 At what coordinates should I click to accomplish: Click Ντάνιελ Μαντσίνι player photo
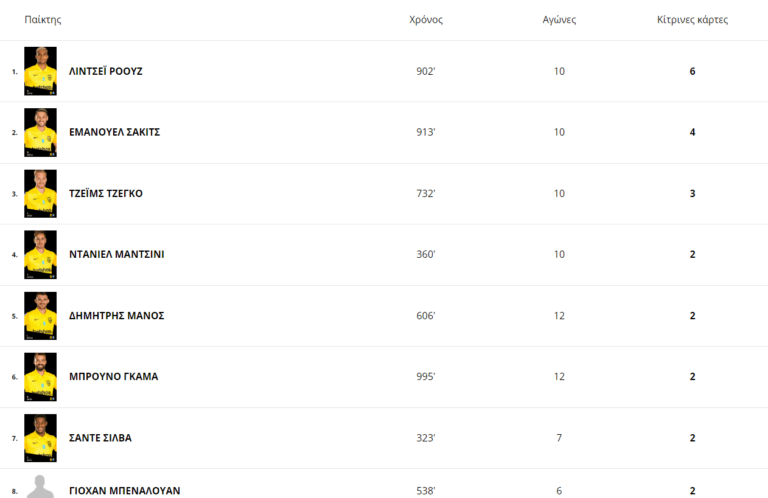(x=40, y=254)
